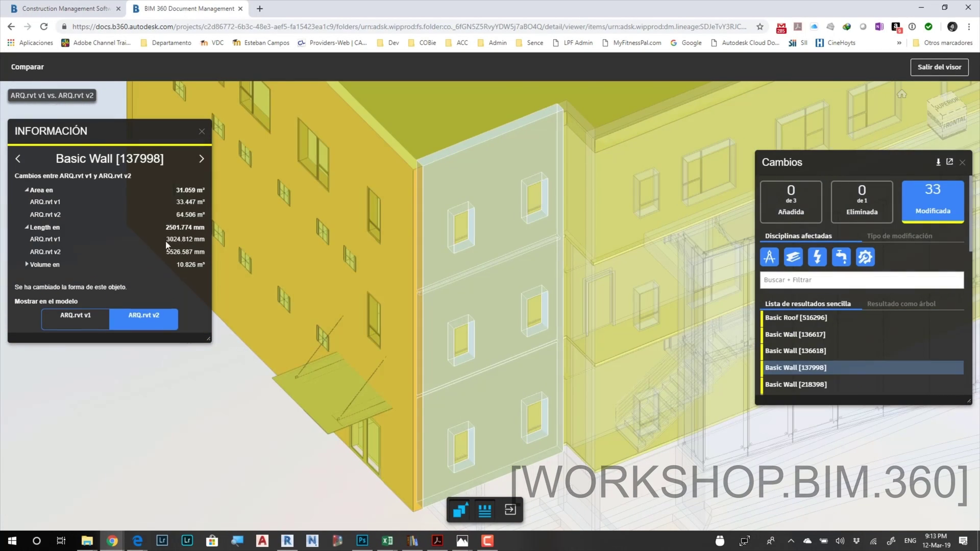This screenshot has height=551, width=980.
Task: Expand the 'Volume en' row
Action: pos(27,264)
